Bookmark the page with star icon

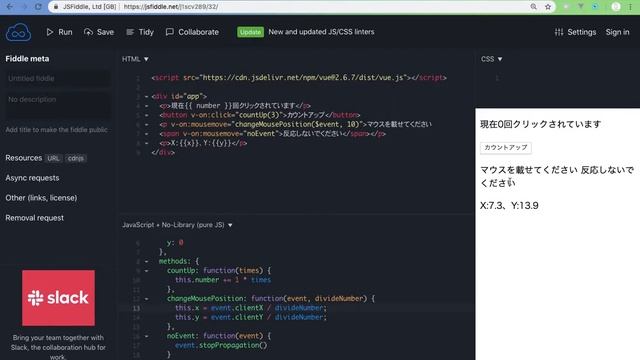coord(548,7)
